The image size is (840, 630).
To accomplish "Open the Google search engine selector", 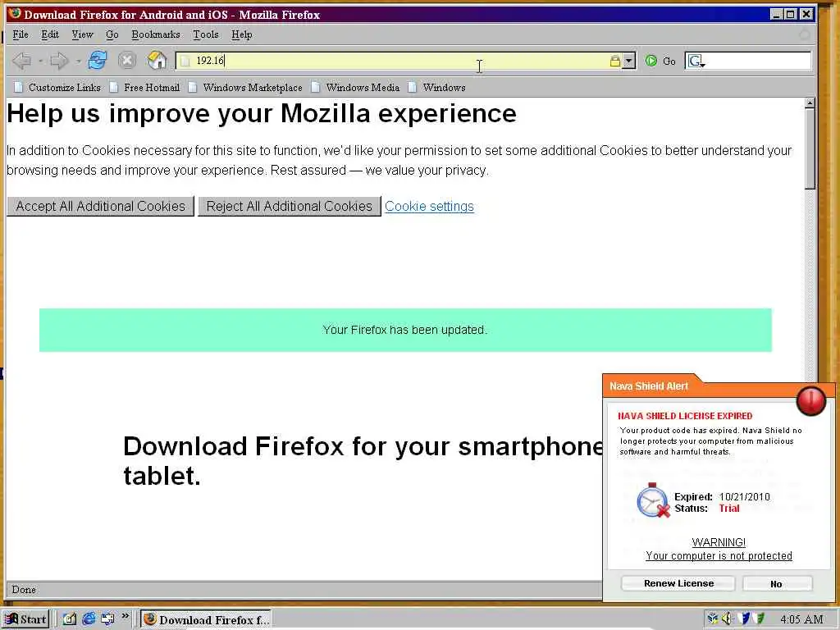I will (x=696, y=61).
